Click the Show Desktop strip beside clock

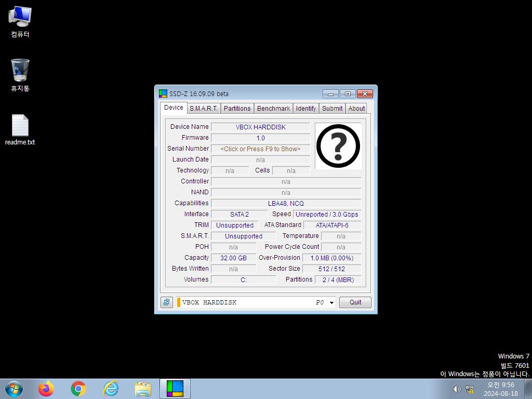tap(528, 389)
